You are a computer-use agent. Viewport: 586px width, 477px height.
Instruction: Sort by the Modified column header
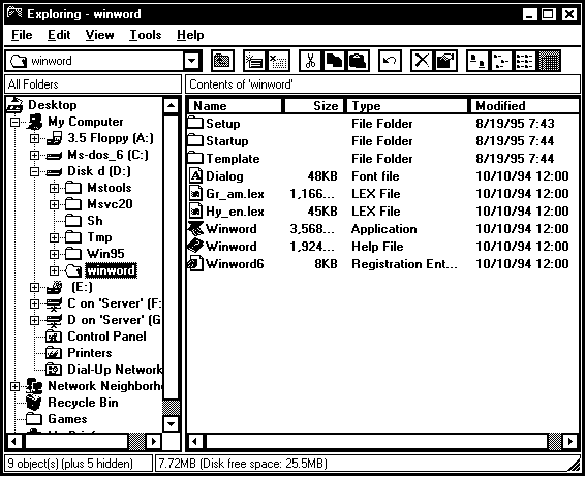tap(524, 106)
